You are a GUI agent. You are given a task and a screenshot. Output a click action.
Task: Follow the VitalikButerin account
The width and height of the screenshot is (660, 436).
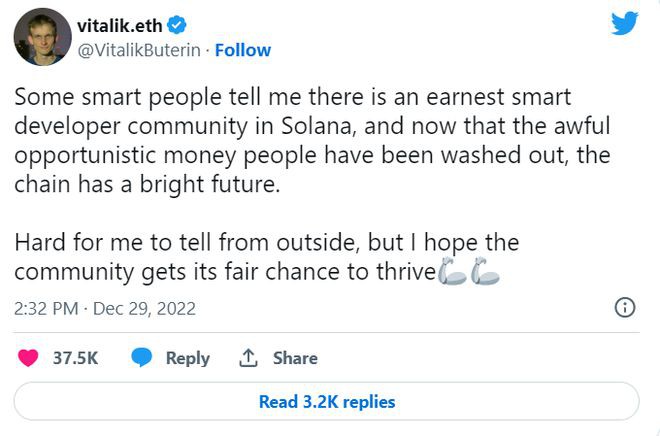pos(243,50)
